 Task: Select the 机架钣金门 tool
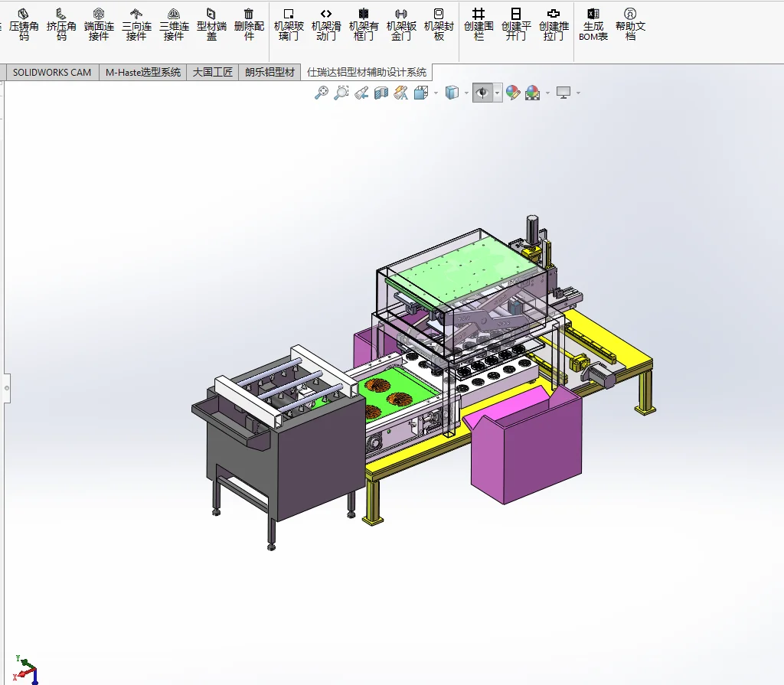pyautogui.click(x=401, y=24)
